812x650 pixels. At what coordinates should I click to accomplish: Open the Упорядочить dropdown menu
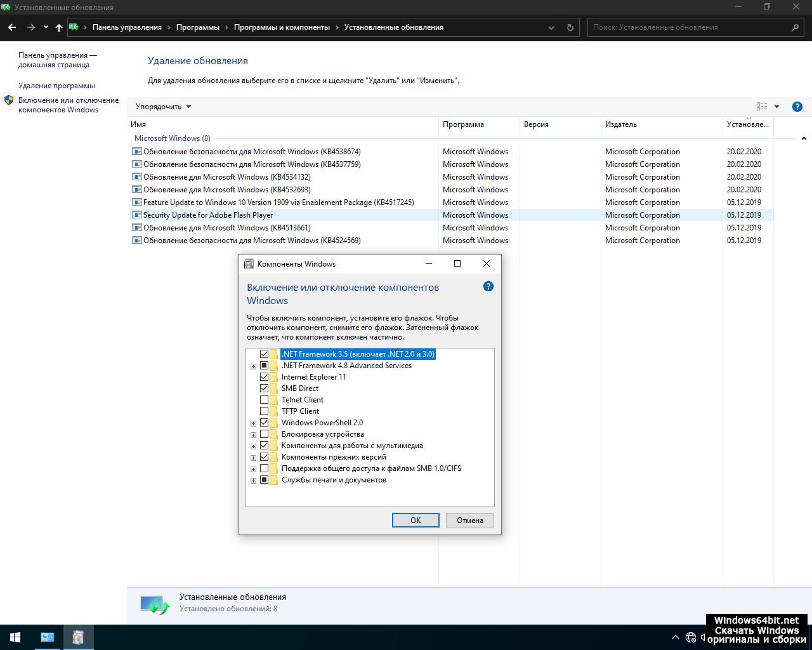tap(163, 107)
